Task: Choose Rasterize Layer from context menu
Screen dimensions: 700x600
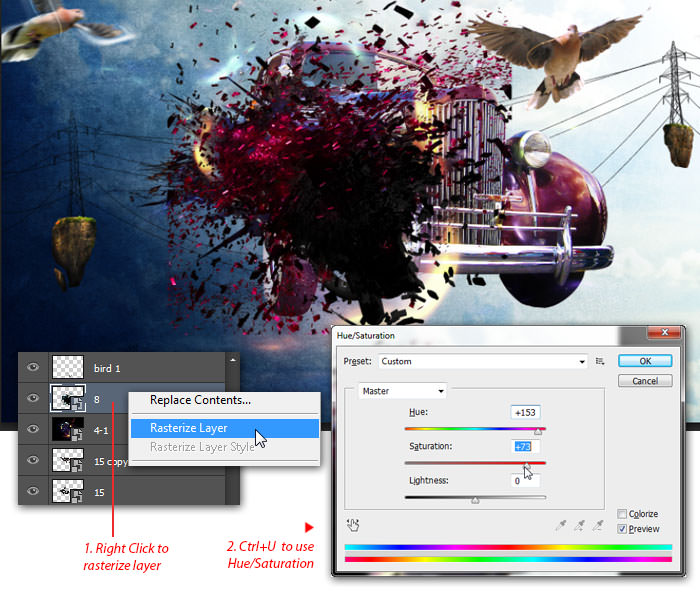Action: tap(225, 428)
